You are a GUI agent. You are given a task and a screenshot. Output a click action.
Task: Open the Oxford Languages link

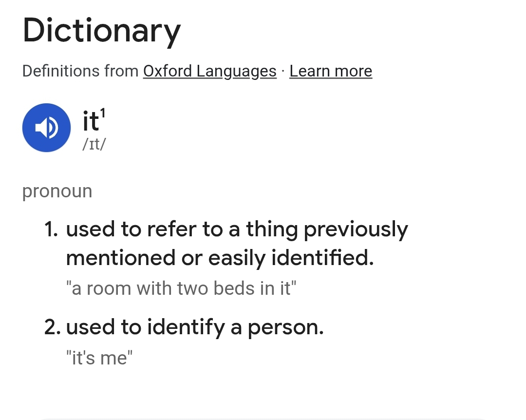click(x=209, y=71)
